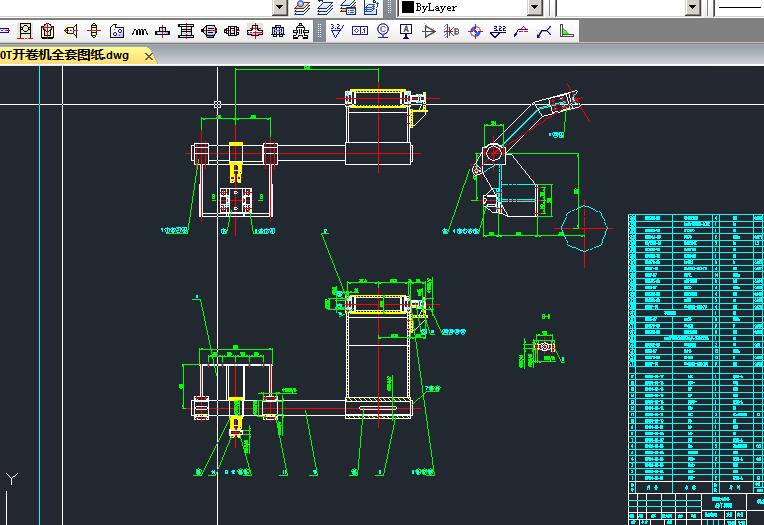Click the blue layer match icon
The image size is (764, 525).
click(x=371, y=7)
